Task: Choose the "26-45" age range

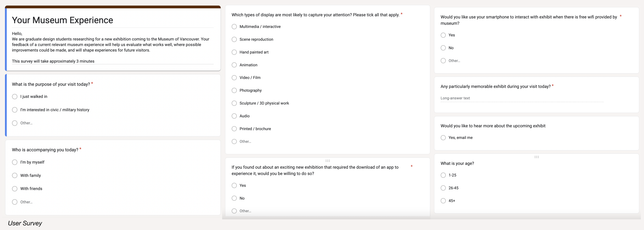Action: pos(443,188)
